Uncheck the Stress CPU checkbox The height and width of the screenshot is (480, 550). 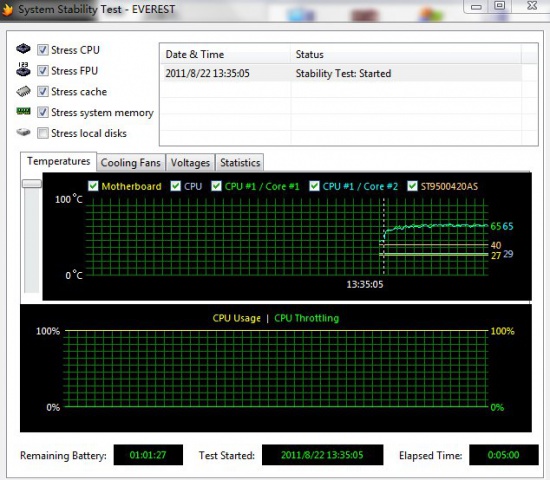43,50
